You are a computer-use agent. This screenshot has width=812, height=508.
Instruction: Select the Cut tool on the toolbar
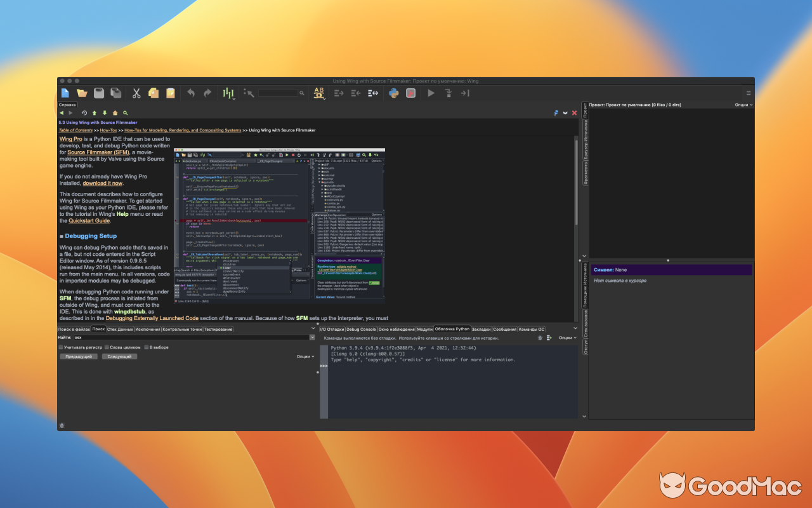tap(136, 93)
